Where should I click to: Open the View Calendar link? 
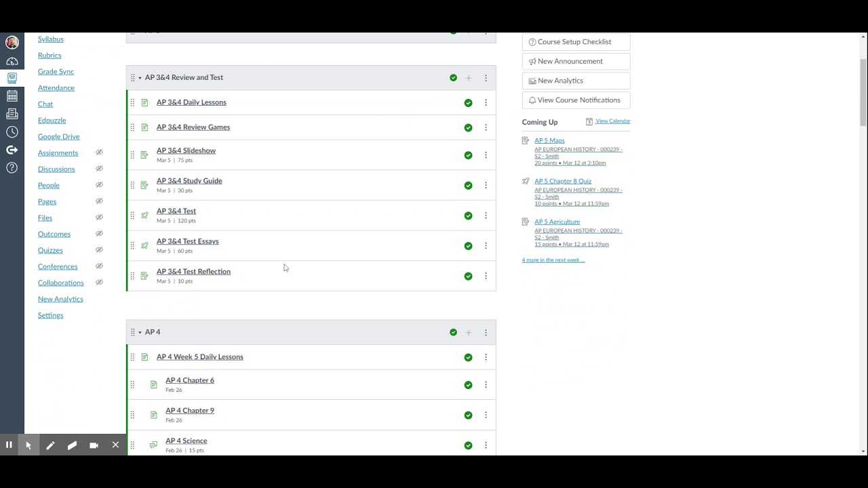(x=613, y=121)
